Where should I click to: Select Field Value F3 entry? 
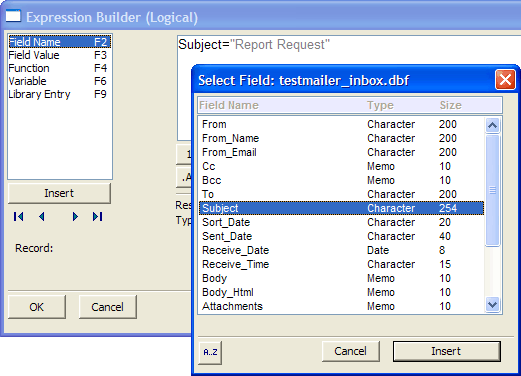[60, 55]
